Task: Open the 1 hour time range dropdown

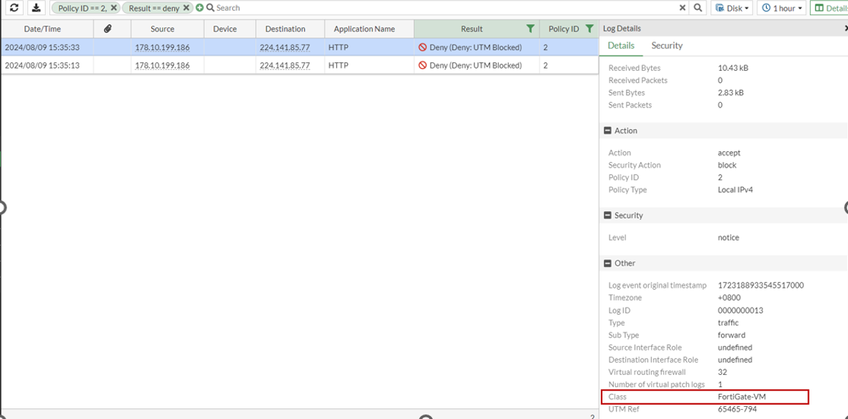Action: coord(782,8)
